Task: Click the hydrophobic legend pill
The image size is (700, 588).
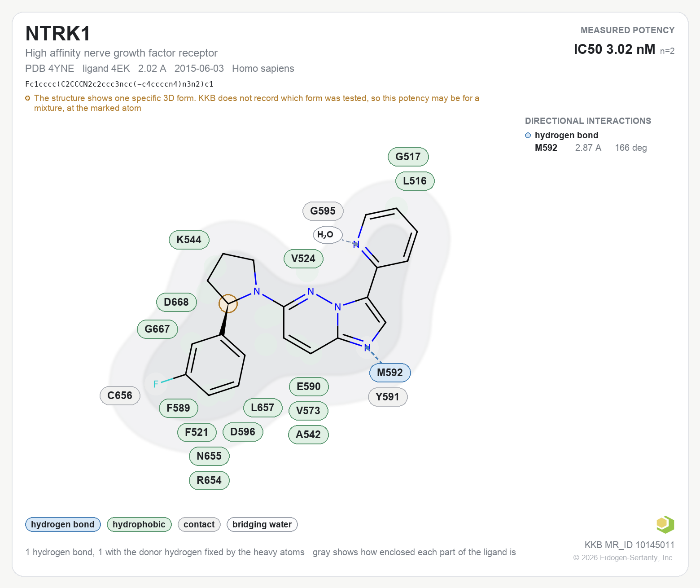Action: click(x=139, y=524)
